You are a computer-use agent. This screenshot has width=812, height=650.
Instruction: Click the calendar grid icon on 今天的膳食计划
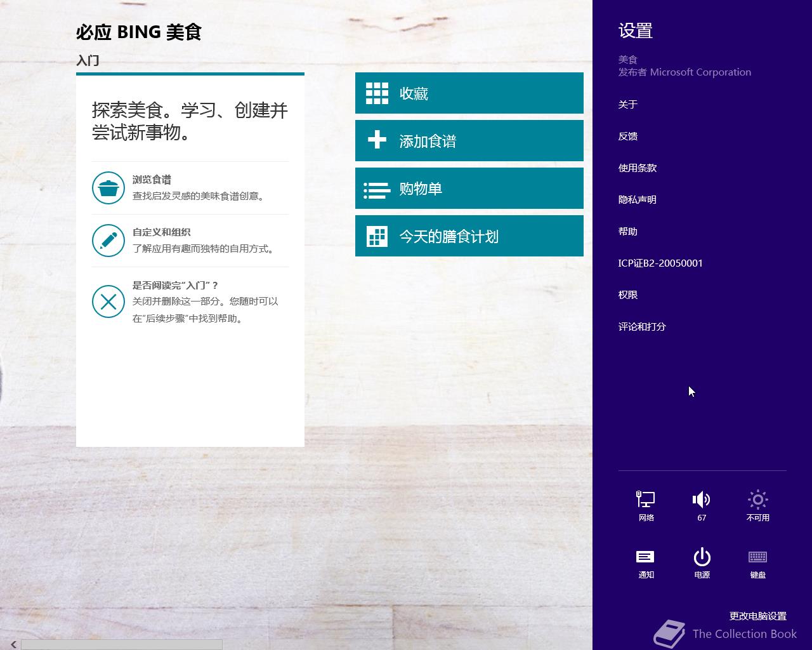[x=377, y=236]
